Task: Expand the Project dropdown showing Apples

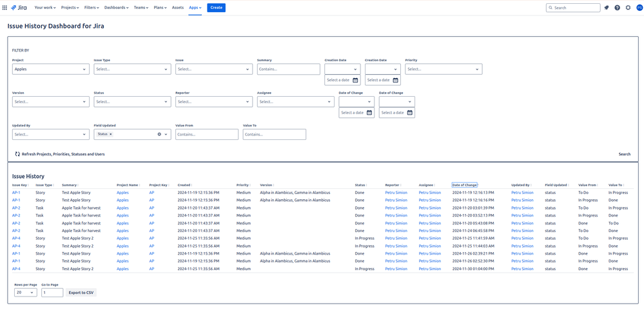Action: point(51,69)
